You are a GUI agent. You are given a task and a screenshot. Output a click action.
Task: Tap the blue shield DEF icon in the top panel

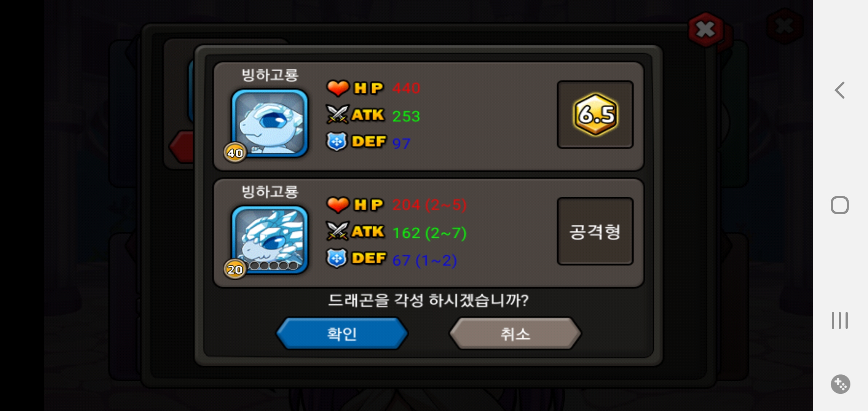[337, 142]
